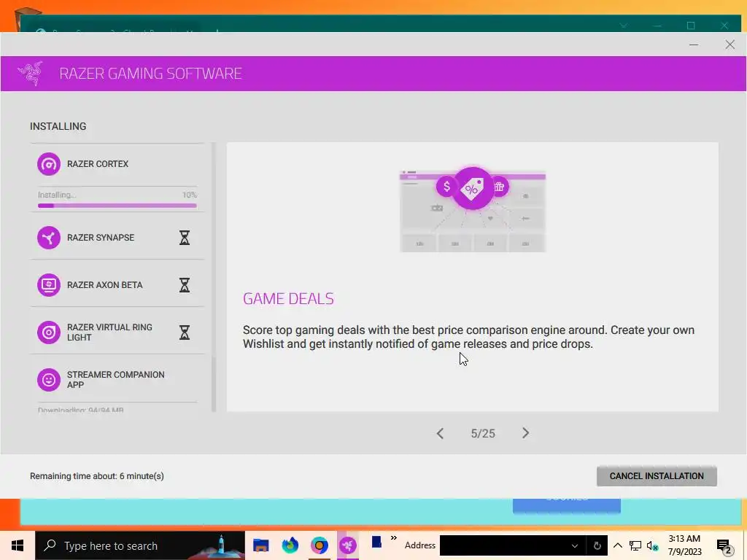The width and height of the screenshot is (747, 560).
Task: Click the Game Deals illustration
Action: pyautogui.click(x=473, y=209)
